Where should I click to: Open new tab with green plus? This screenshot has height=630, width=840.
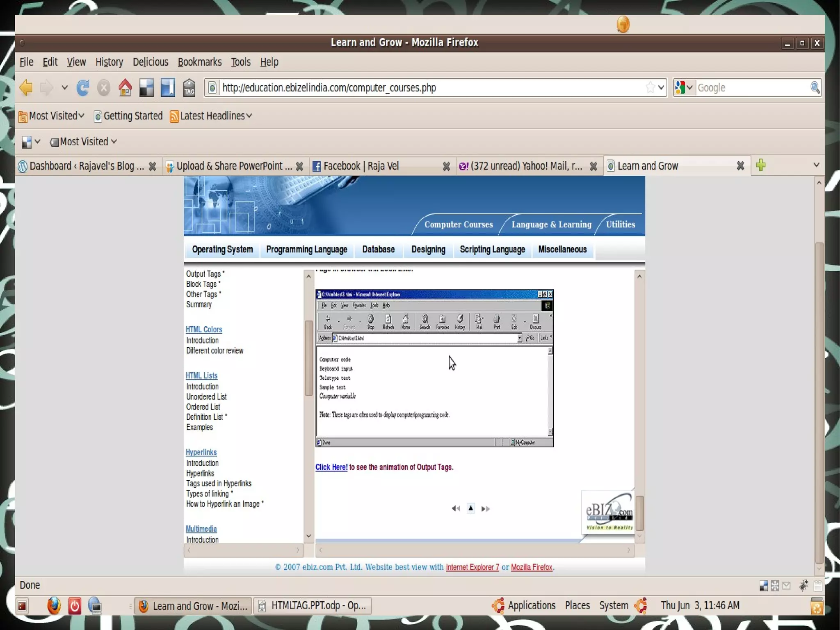click(761, 165)
